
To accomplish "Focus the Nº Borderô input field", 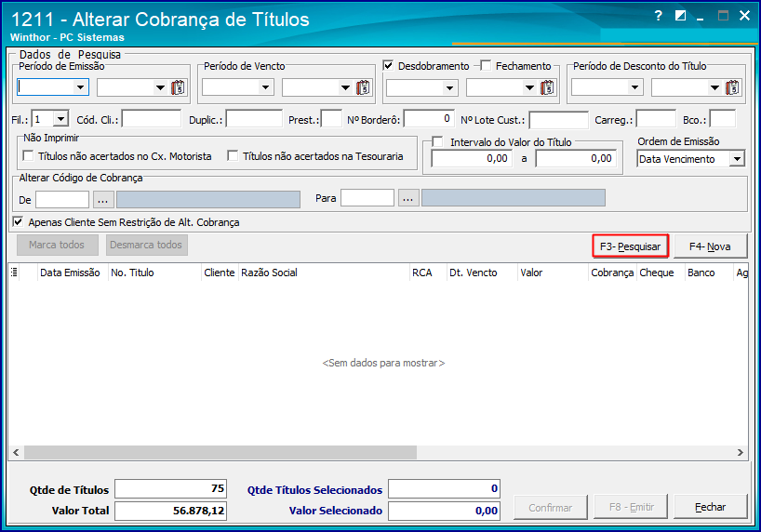I will (429, 119).
